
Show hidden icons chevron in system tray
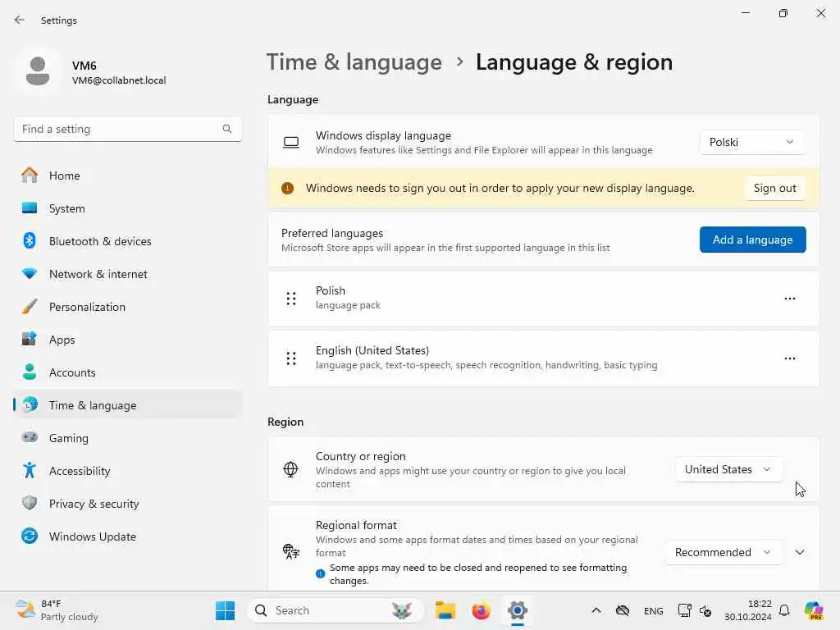[x=596, y=610]
